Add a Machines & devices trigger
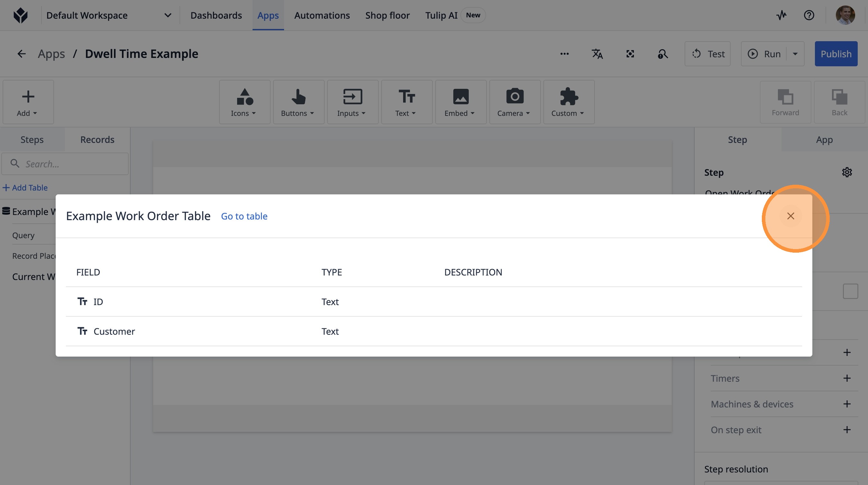The width and height of the screenshot is (868, 485). click(847, 404)
